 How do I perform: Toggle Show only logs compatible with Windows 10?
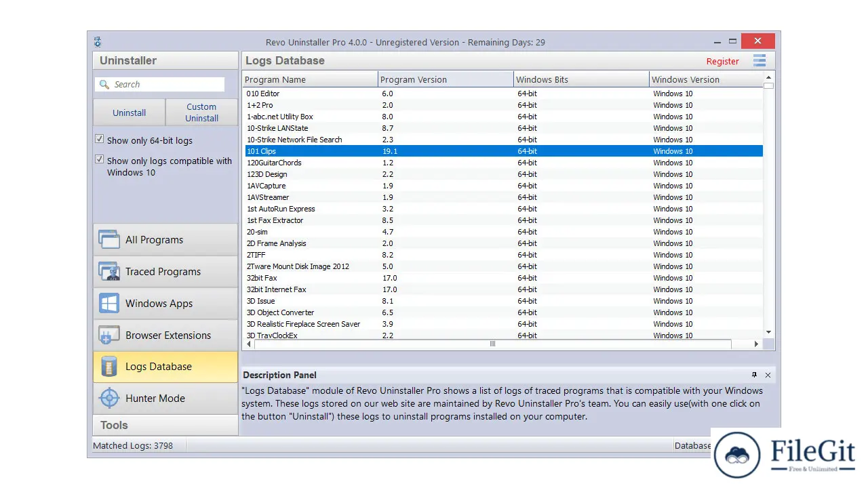point(100,159)
